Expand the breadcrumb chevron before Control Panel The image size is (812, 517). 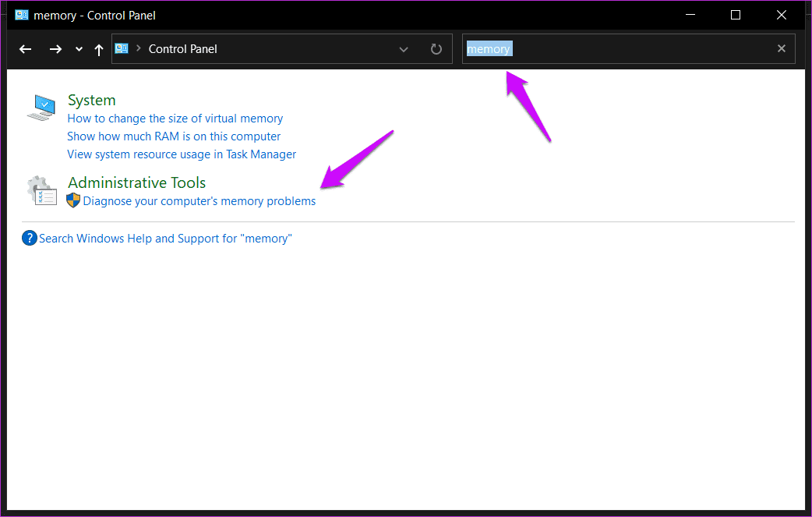(x=138, y=48)
